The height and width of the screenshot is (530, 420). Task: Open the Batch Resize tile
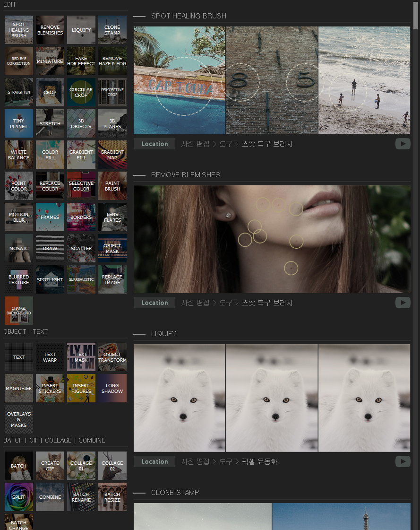coord(112,497)
